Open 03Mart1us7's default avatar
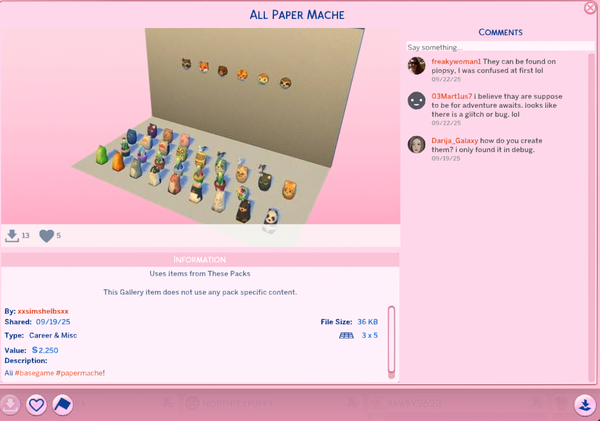Screen dimensions: 600x421 point(416,101)
